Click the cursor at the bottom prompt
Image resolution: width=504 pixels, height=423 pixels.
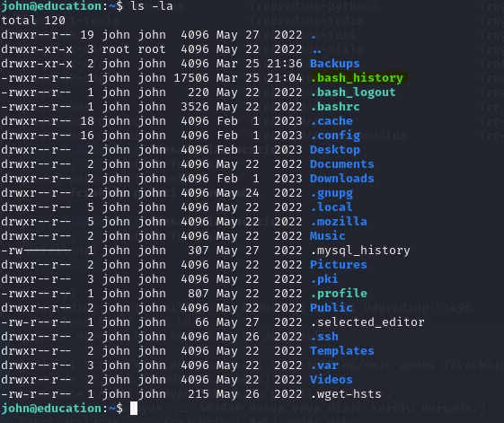coord(134,409)
